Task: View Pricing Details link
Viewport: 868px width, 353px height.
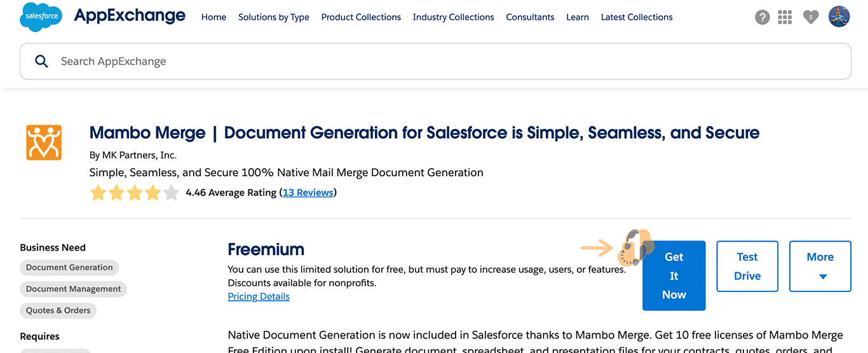Action: (259, 296)
